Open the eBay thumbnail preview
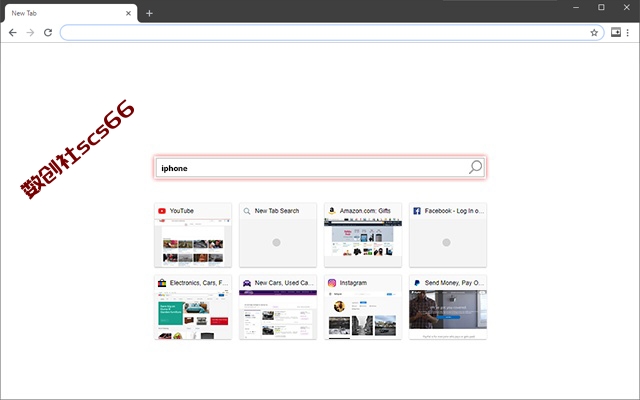This screenshot has width=640, height=400. click(193, 315)
